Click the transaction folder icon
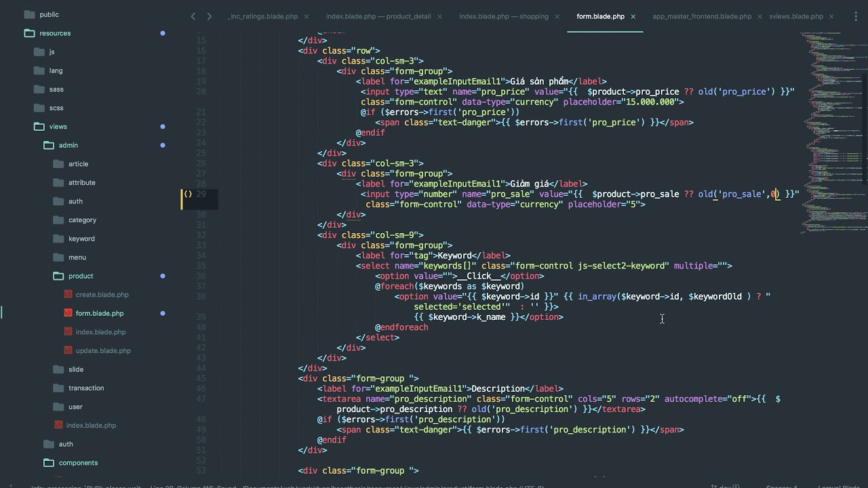 pyautogui.click(x=58, y=388)
